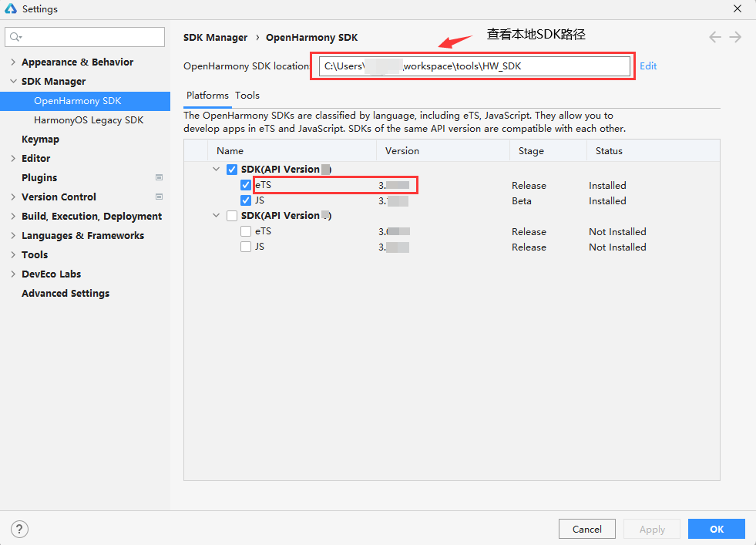Image resolution: width=756 pixels, height=545 pixels.
Task: Switch to the Tools tab
Action: pos(247,96)
